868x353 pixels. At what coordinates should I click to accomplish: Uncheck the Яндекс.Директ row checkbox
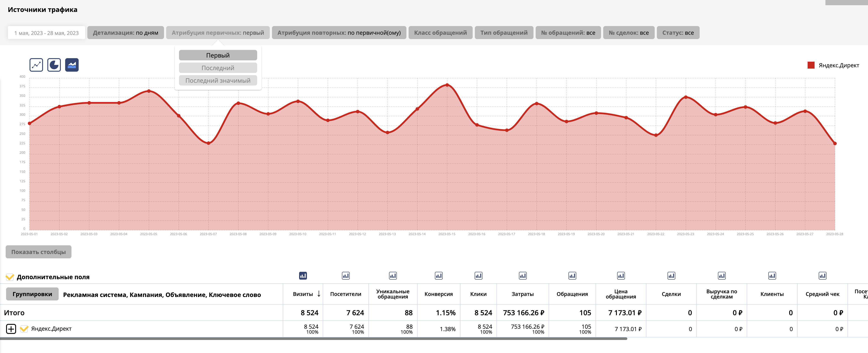tap(24, 329)
